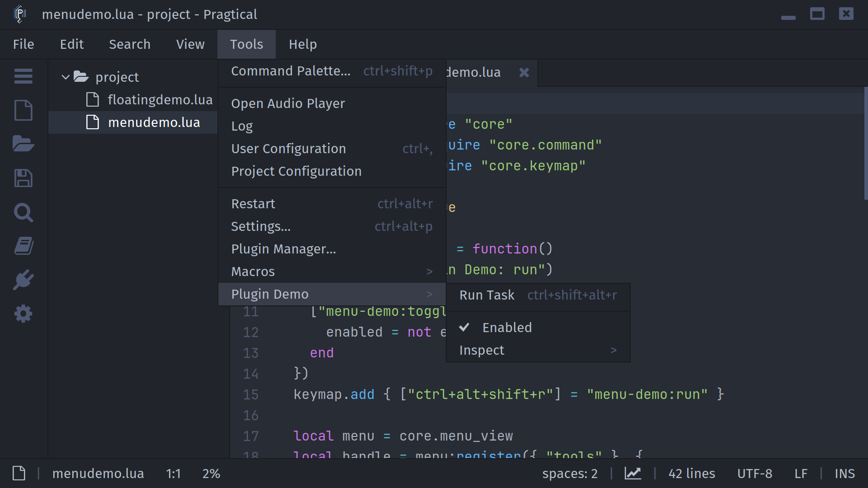Open the View menu
This screenshot has height=488, width=868.
[x=190, y=44]
